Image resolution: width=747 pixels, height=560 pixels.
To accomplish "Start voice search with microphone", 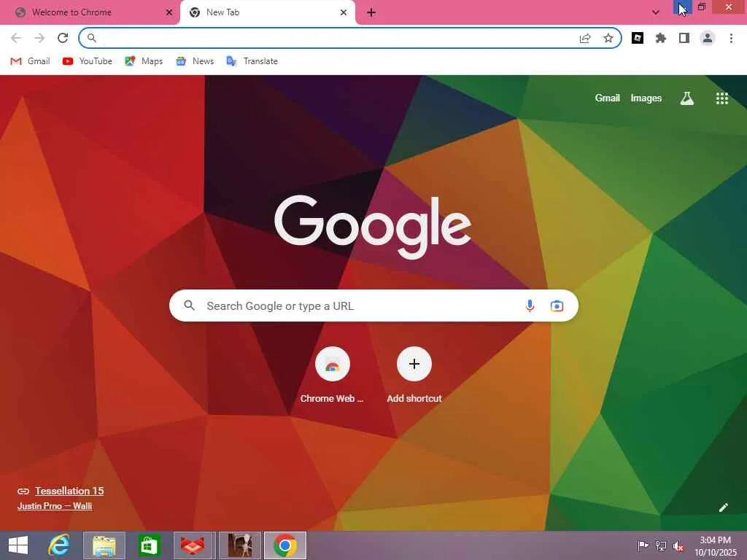I will pos(530,306).
